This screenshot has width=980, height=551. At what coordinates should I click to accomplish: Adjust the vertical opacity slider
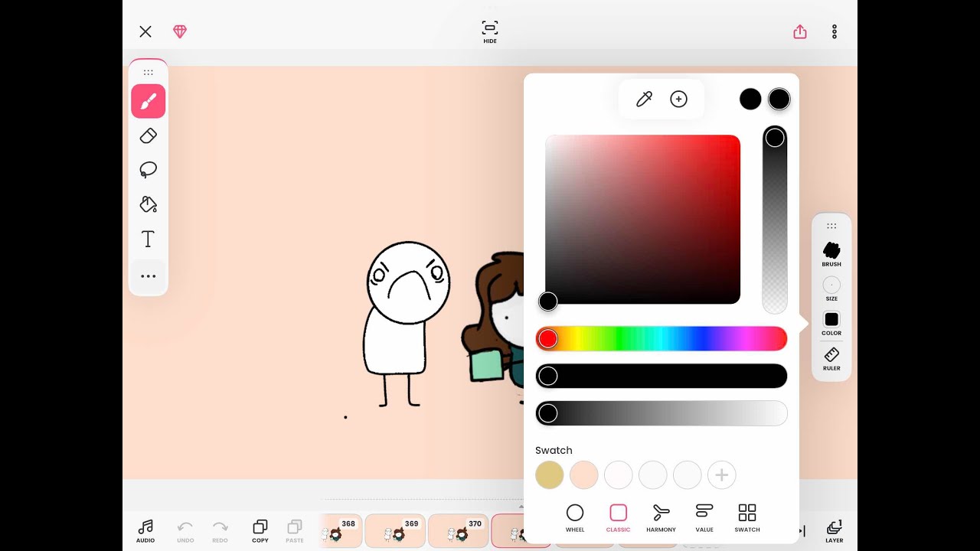pyautogui.click(x=775, y=220)
